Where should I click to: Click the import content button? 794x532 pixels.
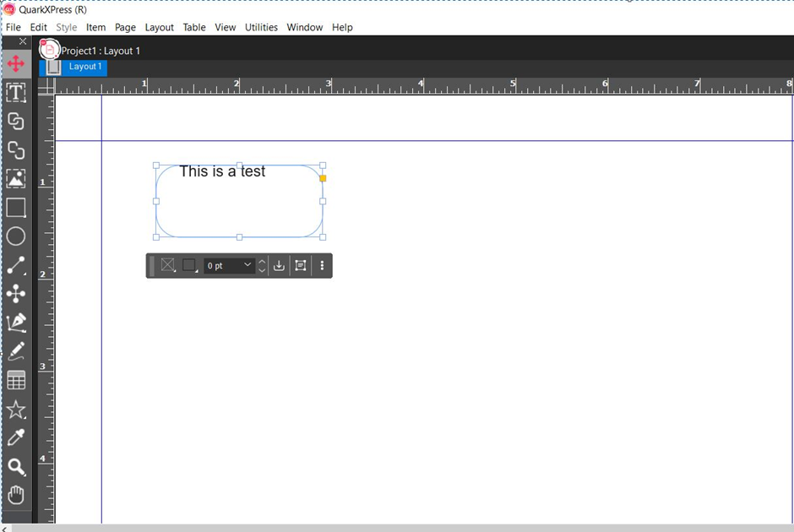tap(279, 264)
